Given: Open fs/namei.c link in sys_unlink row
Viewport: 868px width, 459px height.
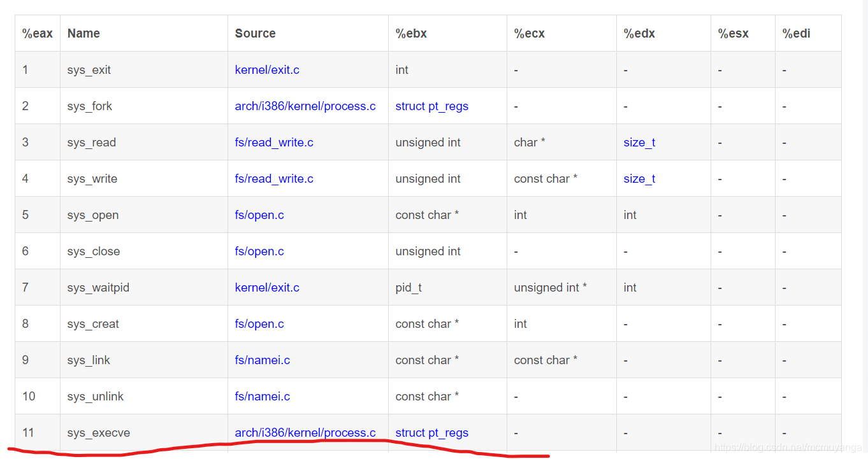Looking at the screenshot, I should click(263, 397).
